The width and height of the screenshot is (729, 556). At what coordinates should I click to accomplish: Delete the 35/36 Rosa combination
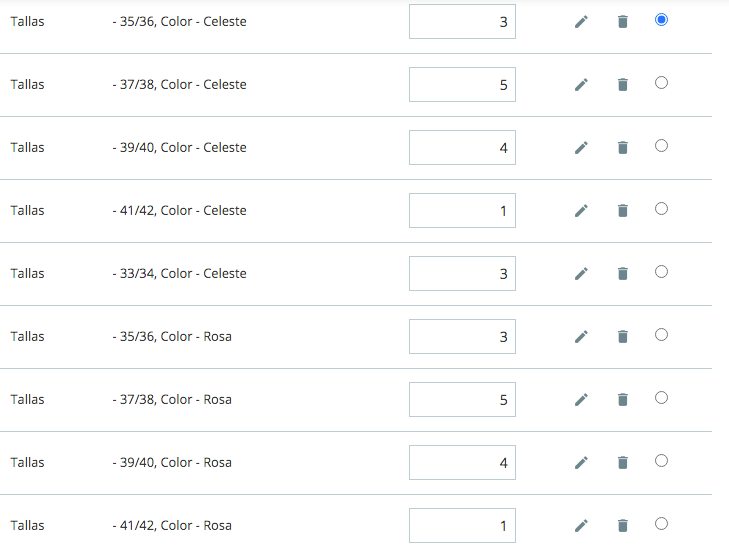(623, 337)
